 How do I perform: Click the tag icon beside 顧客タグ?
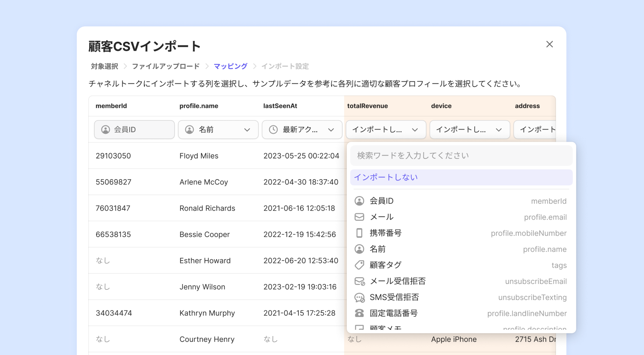point(359,265)
